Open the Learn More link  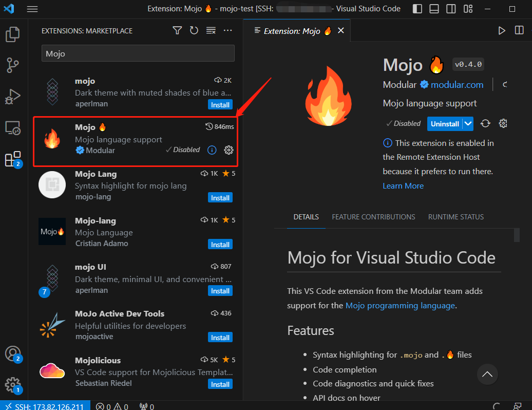[403, 186]
